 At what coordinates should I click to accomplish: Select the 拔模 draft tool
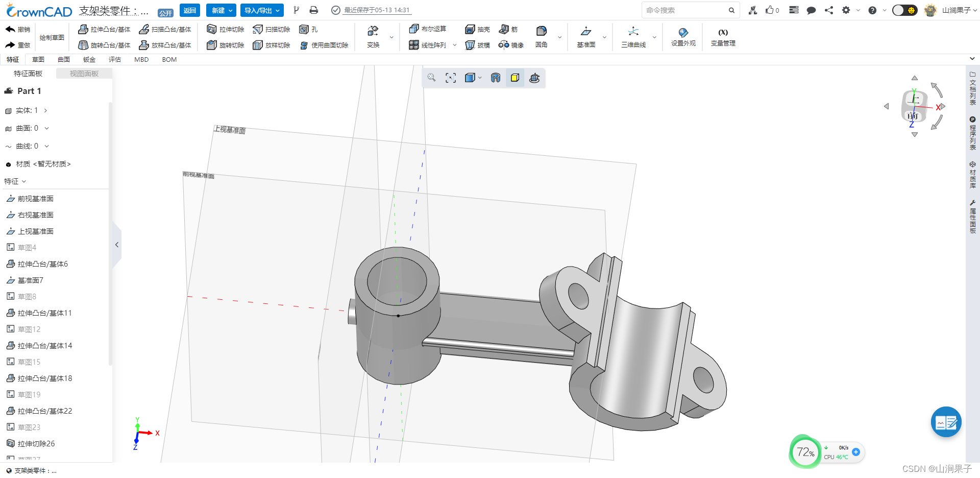(478, 45)
